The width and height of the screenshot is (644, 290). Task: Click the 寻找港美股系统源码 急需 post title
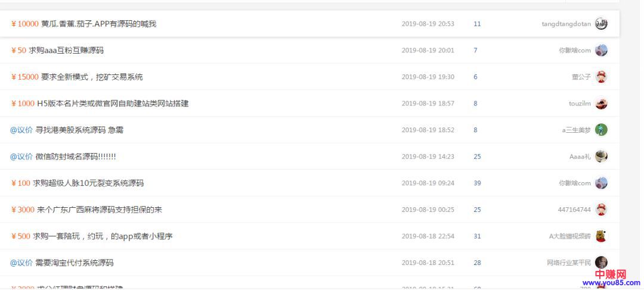click(x=79, y=130)
